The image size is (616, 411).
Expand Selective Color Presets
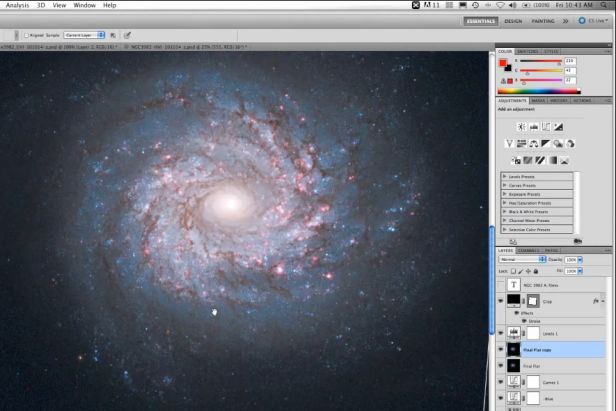point(504,229)
